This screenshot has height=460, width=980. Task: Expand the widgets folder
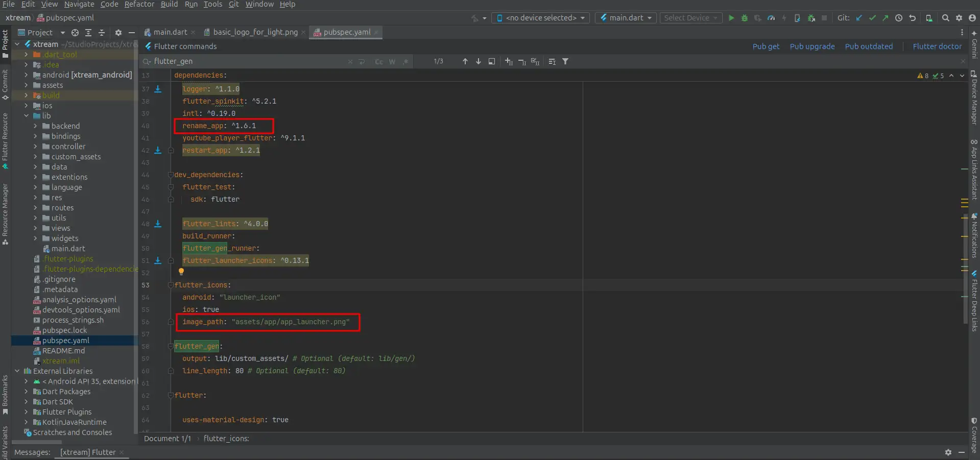pyautogui.click(x=35, y=238)
